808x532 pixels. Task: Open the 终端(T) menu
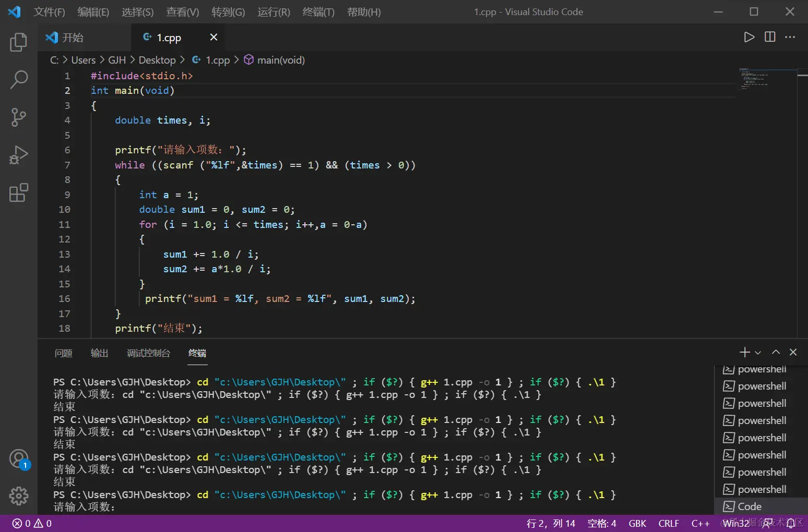318,12
